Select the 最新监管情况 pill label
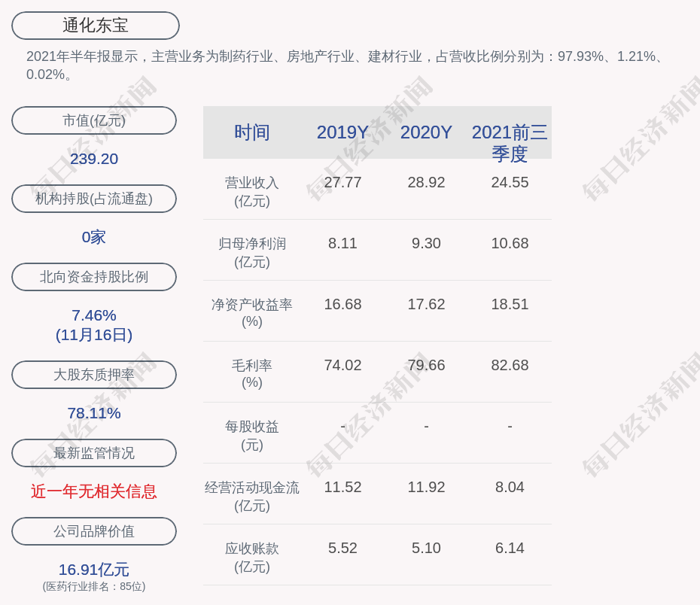Viewport: 700px width, 605px height. 93,453
